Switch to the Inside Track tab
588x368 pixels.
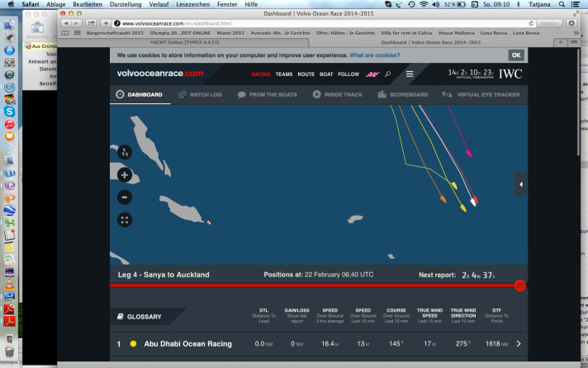(x=338, y=94)
